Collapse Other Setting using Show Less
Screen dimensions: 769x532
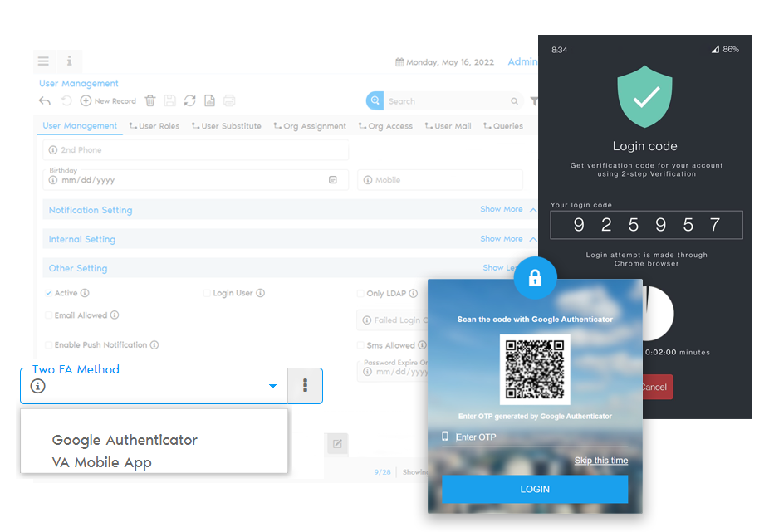pos(498,267)
